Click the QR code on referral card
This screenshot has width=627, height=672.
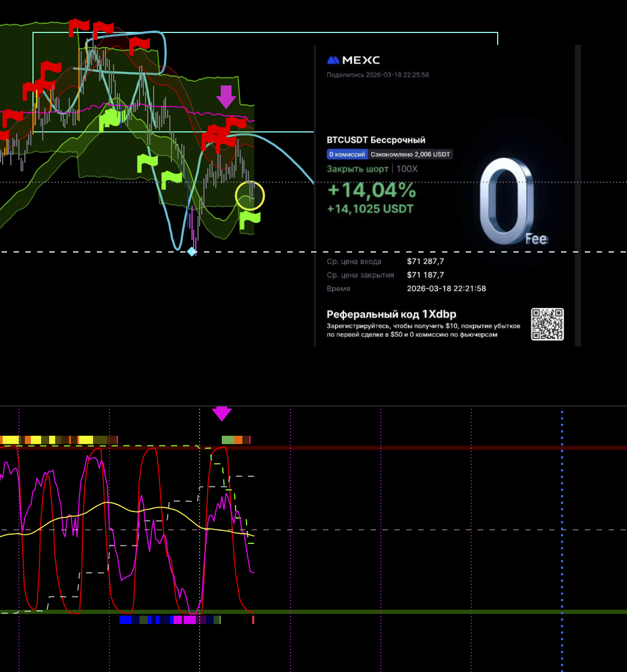pos(547,324)
